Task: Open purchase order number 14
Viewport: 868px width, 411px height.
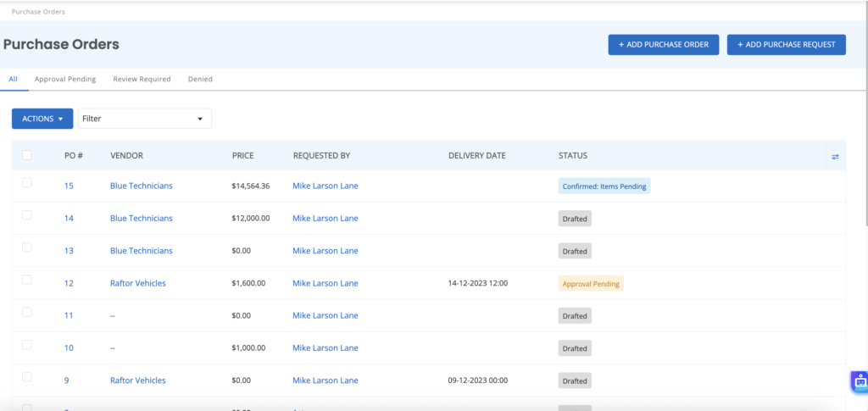Action: [70, 219]
